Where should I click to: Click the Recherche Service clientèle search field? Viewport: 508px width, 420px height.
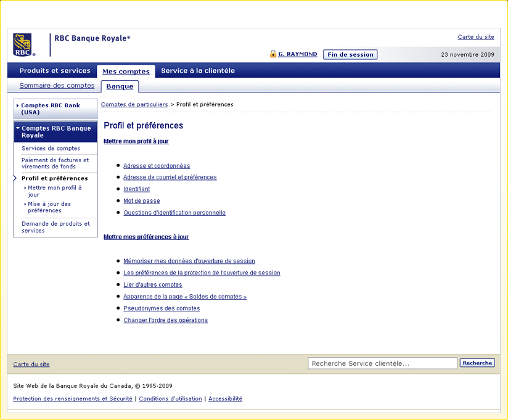(382, 363)
